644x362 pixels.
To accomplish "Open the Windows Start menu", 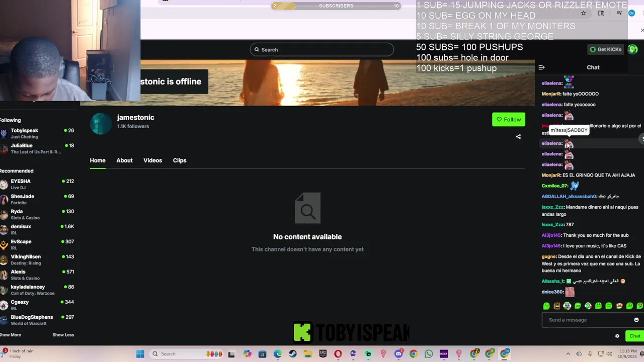I will coord(140,354).
